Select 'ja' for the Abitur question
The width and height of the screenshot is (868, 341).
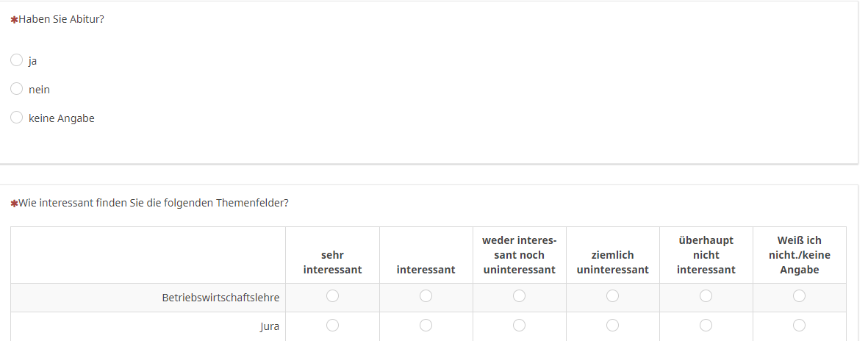pos(16,60)
